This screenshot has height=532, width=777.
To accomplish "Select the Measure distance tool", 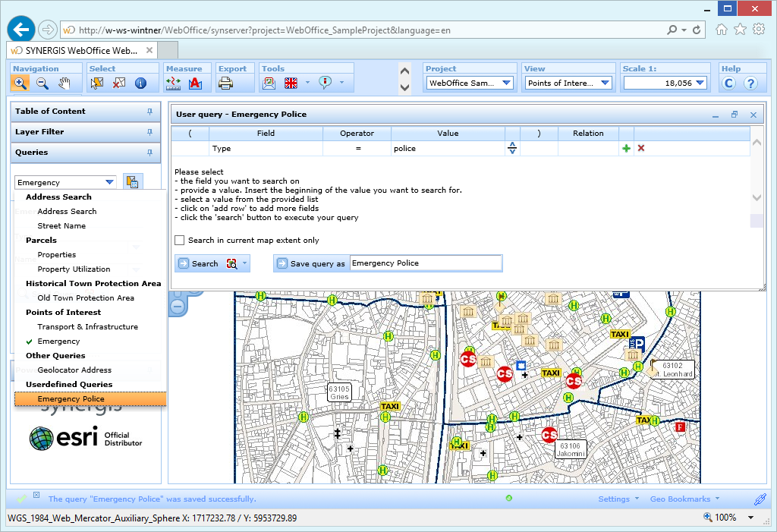I will [x=172, y=83].
